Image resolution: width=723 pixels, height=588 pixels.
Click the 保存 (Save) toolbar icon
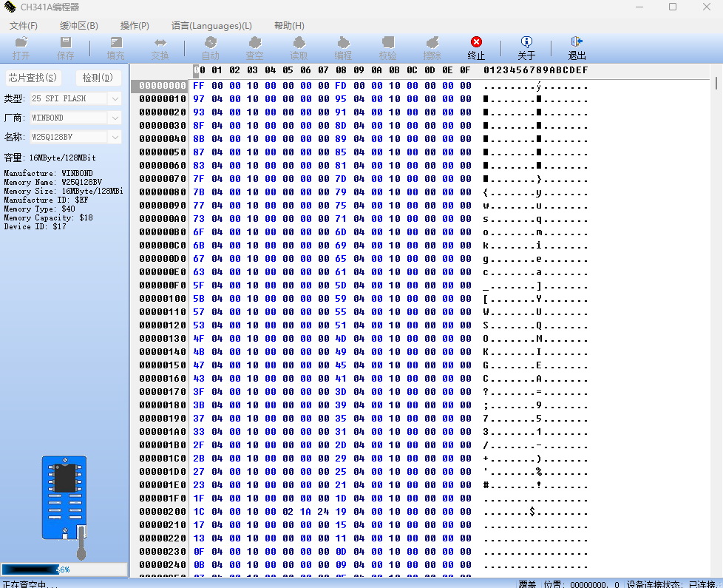66,48
